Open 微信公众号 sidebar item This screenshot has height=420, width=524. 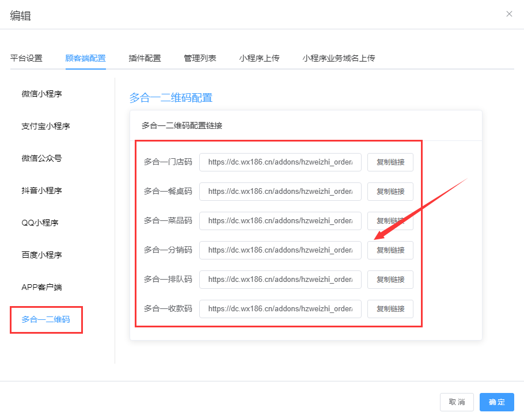42,158
